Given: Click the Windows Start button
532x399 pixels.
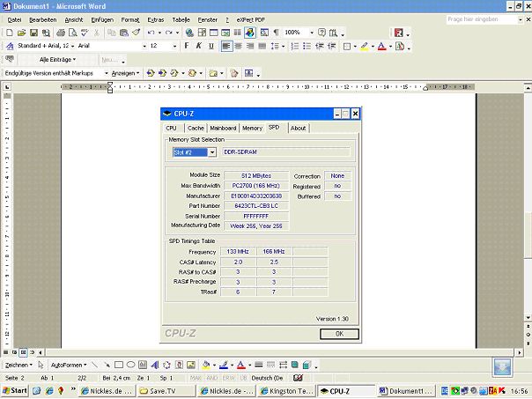Looking at the screenshot, I should click(15, 391).
